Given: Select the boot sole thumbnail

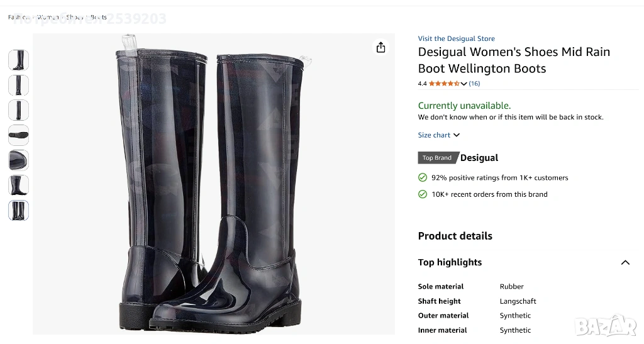Looking at the screenshot, I should (18, 135).
